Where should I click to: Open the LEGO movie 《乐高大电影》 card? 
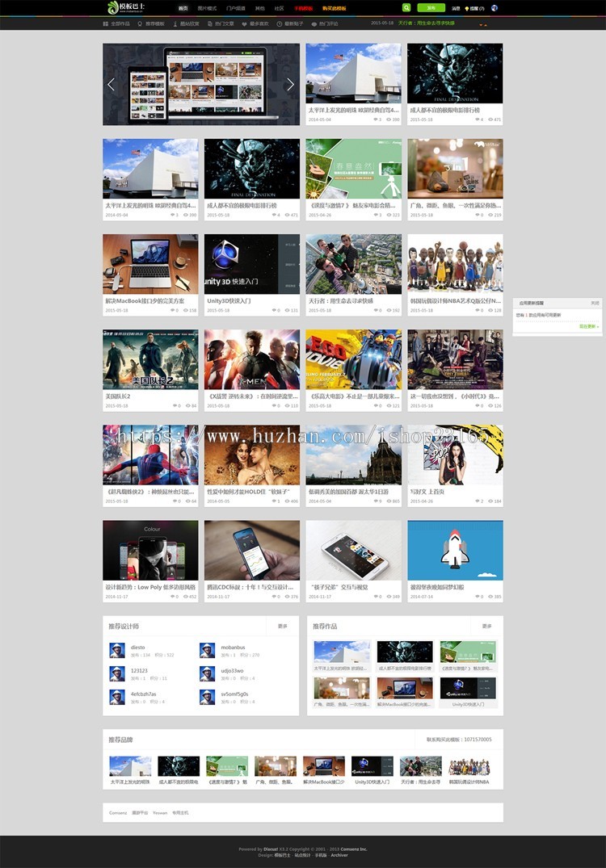(353, 371)
